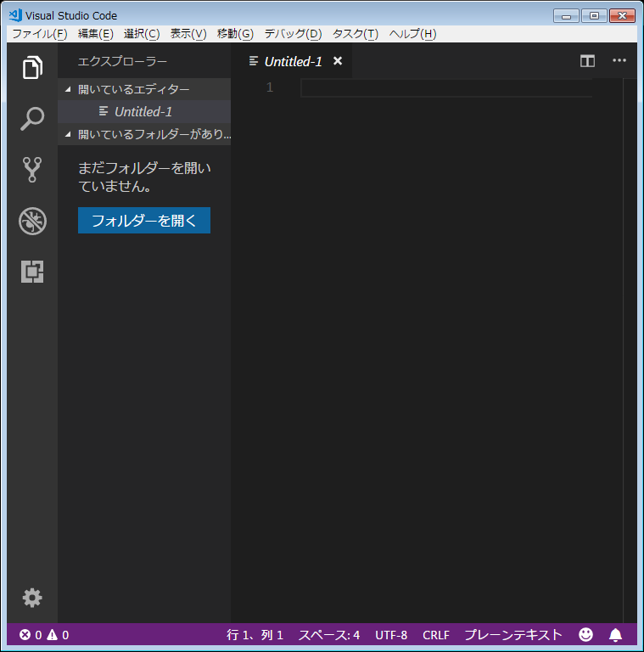Click into line 1 of the editor
Image resolution: width=644 pixels, height=652 pixels.
(x=446, y=88)
